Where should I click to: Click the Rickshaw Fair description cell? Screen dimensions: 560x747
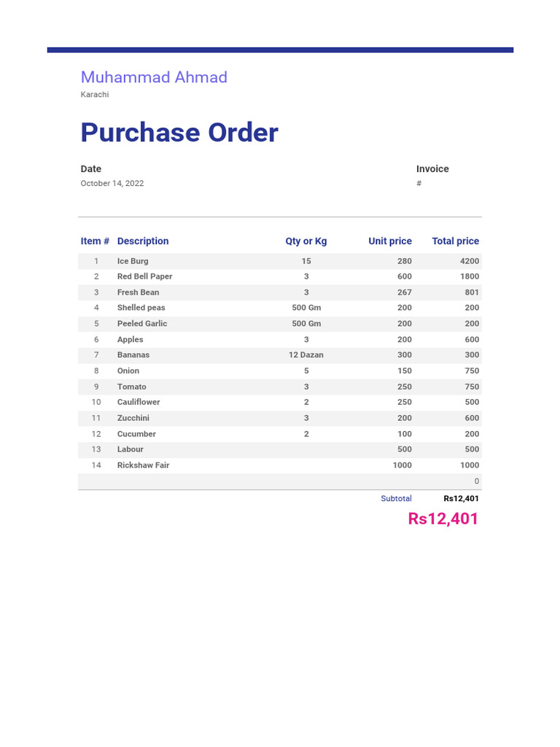(144, 465)
